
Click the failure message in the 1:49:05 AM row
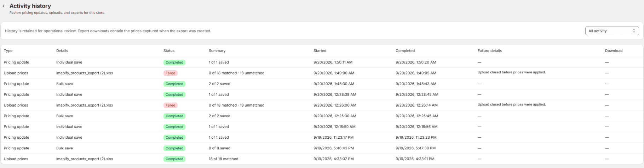coord(512,72)
